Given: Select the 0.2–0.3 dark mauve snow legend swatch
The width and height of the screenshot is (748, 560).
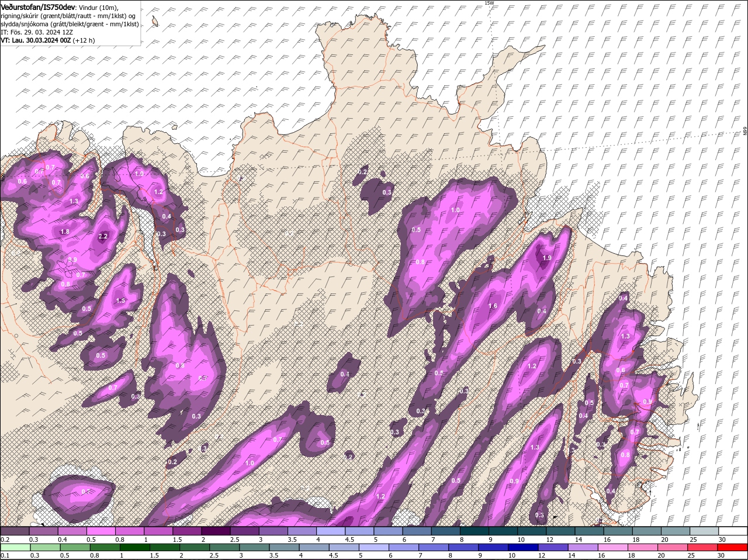Looking at the screenshot, I should 15,531.
